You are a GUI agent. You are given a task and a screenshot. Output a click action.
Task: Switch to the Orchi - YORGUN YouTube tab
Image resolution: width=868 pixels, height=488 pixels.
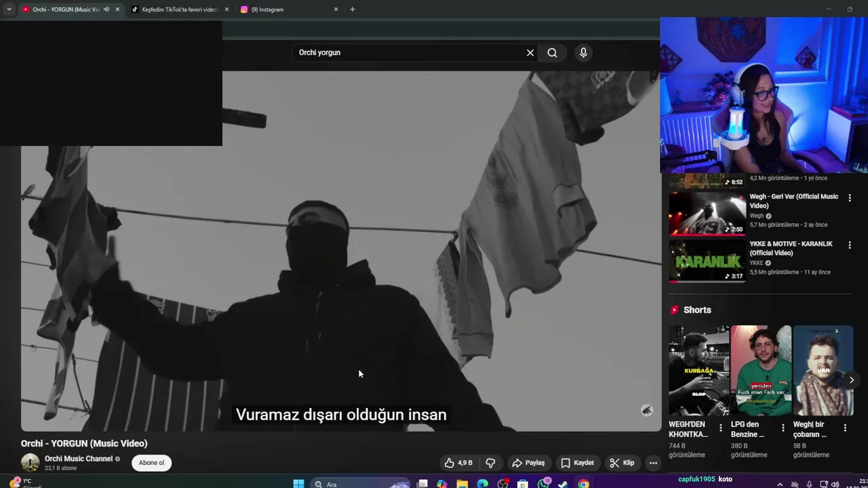pos(65,9)
